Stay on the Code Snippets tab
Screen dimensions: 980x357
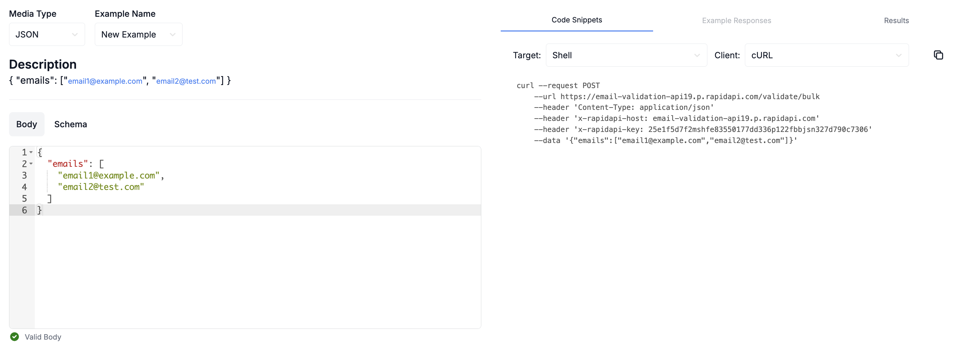[576, 20]
